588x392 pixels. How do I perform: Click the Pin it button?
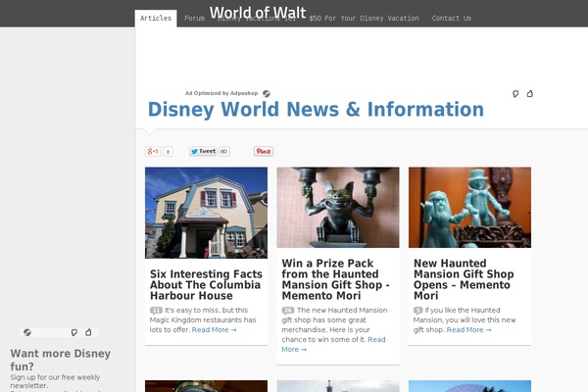pyautogui.click(x=264, y=151)
